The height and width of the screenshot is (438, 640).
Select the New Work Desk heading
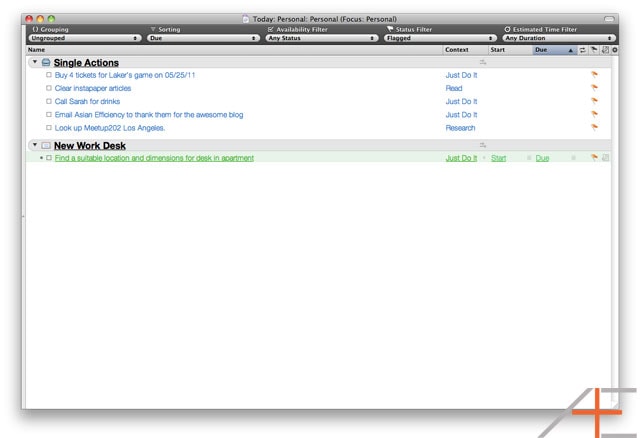90,146
